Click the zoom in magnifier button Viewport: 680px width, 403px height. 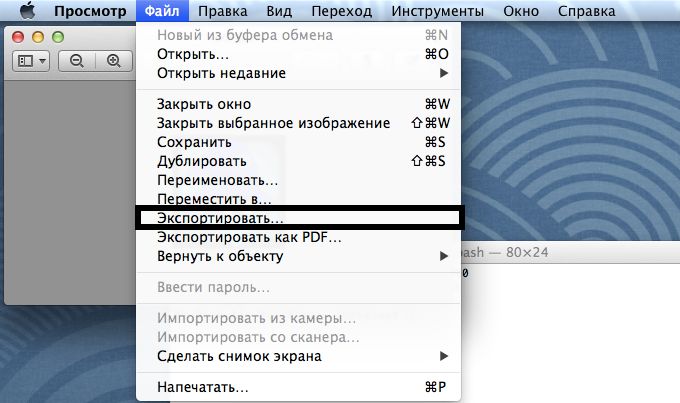click(x=113, y=61)
